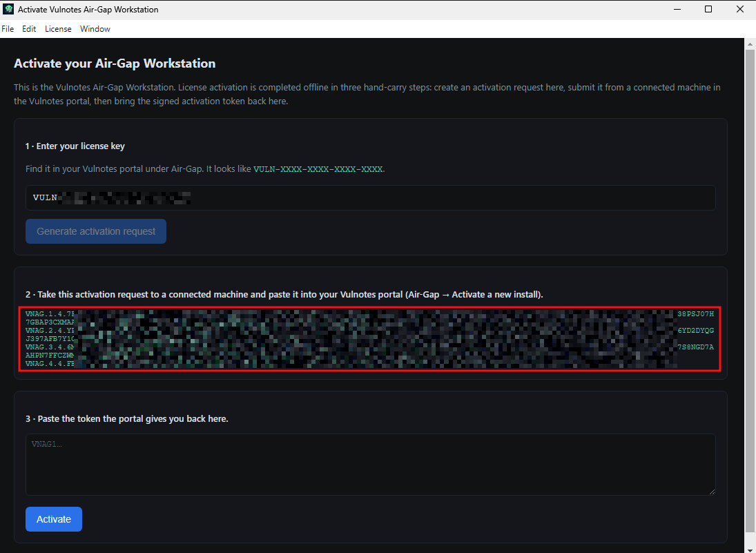The height and width of the screenshot is (553, 756).
Task: Open the File menu
Action: [x=8, y=29]
